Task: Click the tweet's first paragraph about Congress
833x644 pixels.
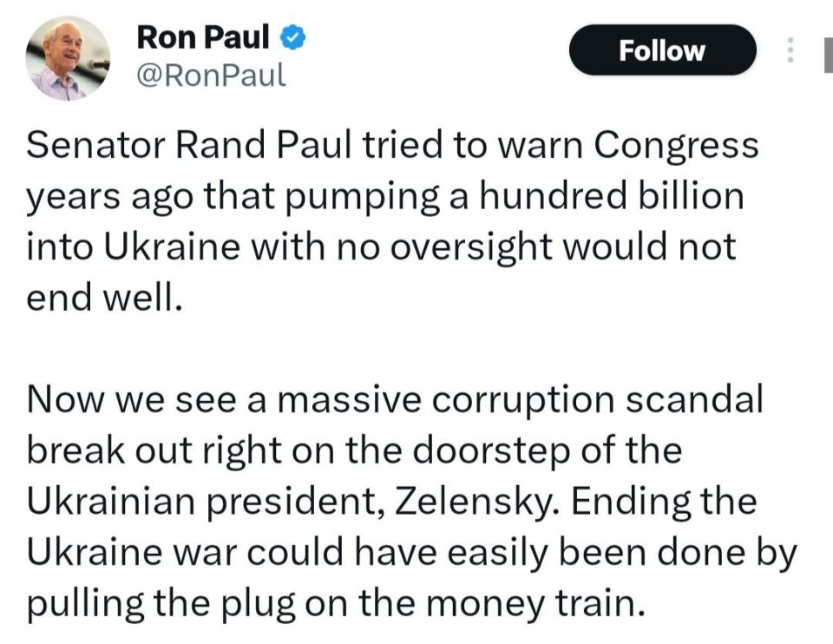Action: click(382, 221)
